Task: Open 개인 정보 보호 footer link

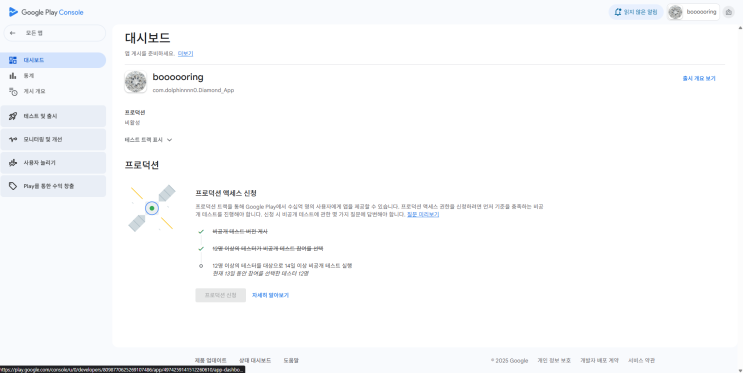Action: pyautogui.click(x=554, y=361)
